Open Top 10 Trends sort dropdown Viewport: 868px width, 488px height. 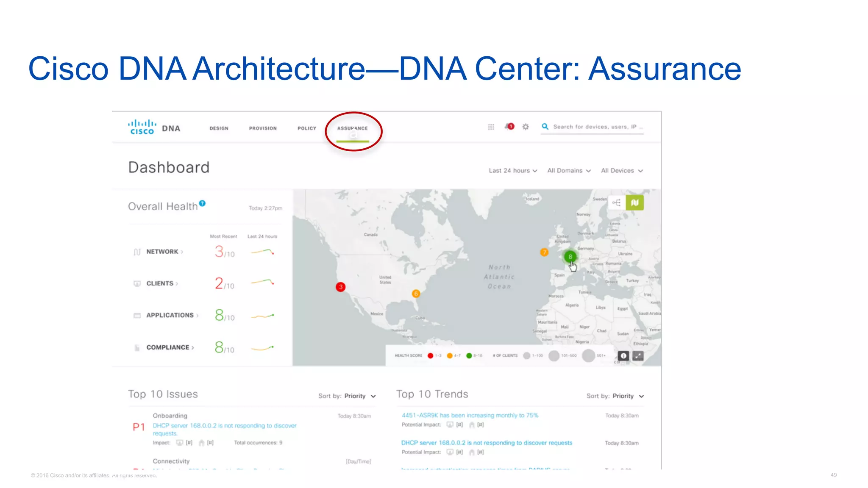pyautogui.click(x=628, y=396)
